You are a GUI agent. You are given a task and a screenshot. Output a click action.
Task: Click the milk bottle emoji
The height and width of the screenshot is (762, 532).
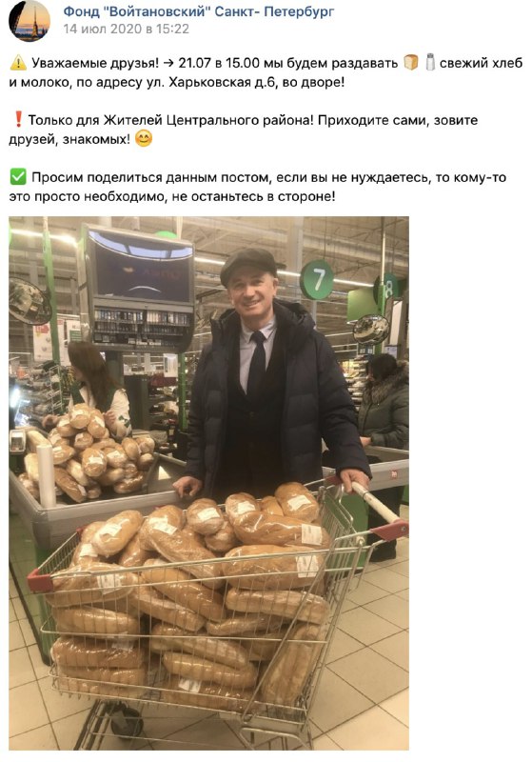(429, 62)
